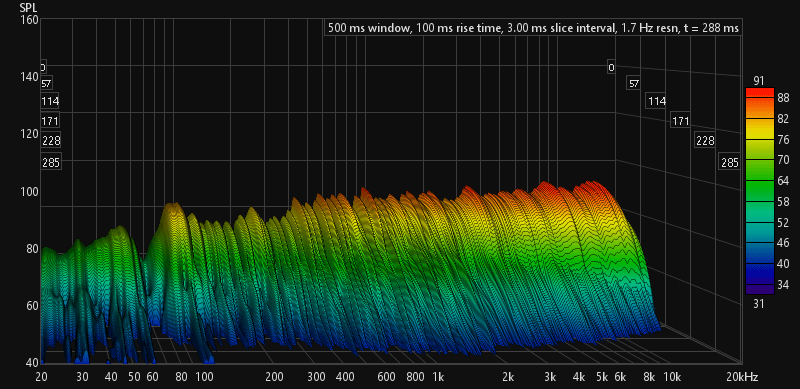Viewport: 800px width, 389px height.
Task: Click the 70 value on the color legend
Action: (x=783, y=160)
